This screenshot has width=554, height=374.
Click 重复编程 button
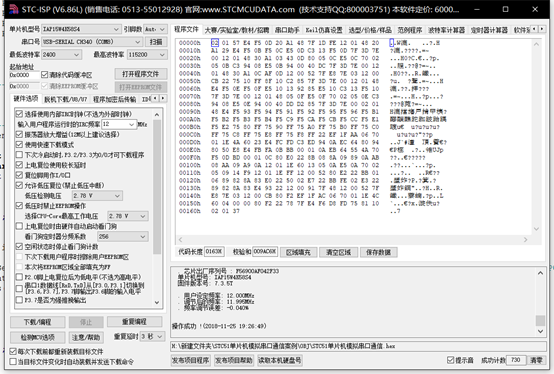[x=134, y=321]
